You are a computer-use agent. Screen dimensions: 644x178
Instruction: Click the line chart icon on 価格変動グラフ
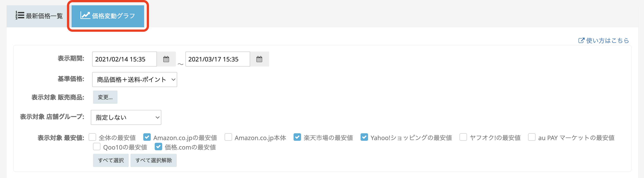(85, 15)
